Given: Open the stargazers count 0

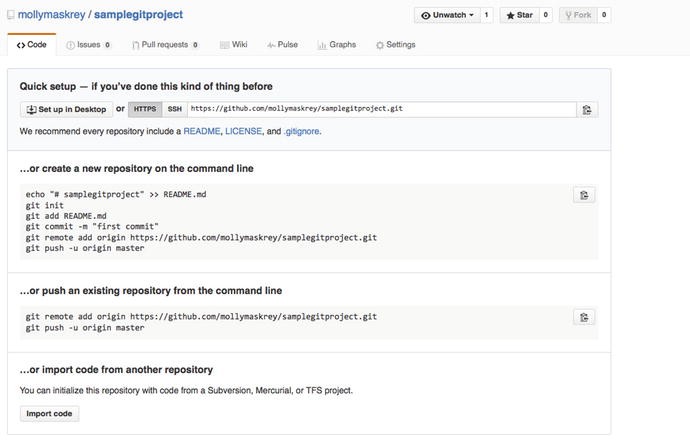Looking at the screenshot, I should [546, 15].
